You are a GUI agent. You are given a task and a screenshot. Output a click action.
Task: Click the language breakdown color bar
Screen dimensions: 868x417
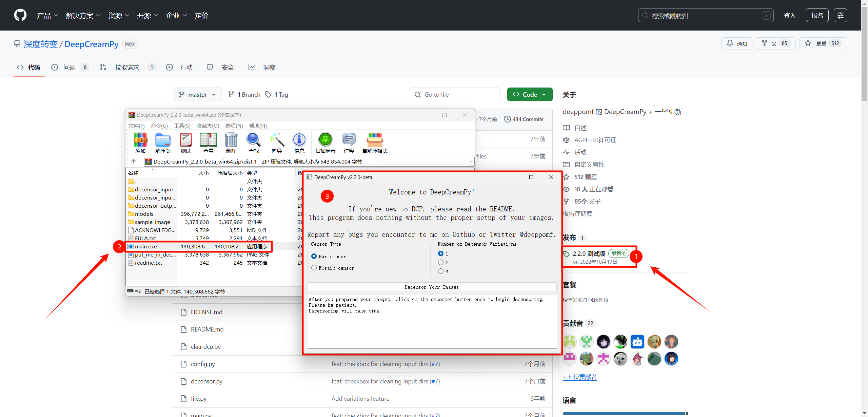coord(625,414)
